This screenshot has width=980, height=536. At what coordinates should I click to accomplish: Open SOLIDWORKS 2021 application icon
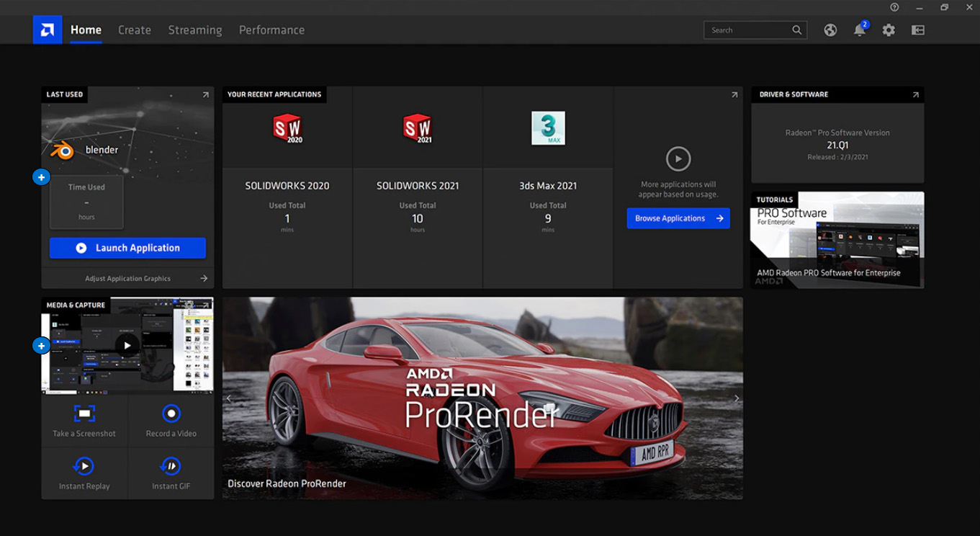click(x=418, y=128)
